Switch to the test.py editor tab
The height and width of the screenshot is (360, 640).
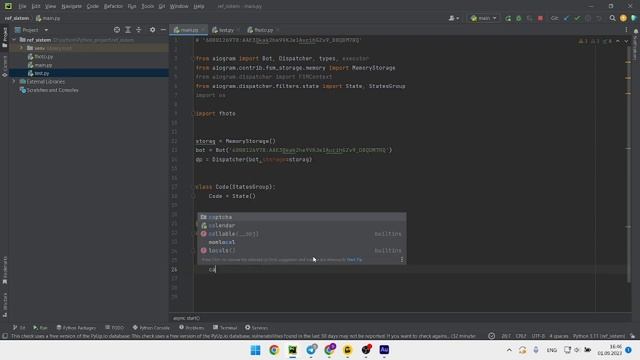pyautogui.click(x=226, y=30)
